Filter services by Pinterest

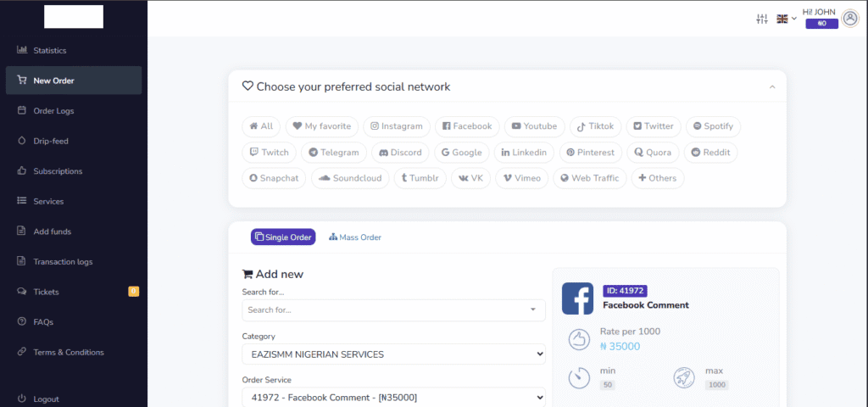point(591,153)
